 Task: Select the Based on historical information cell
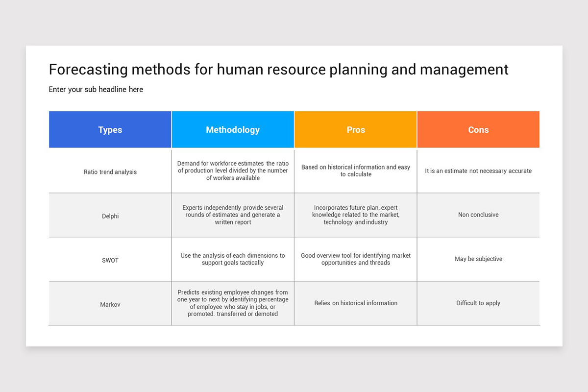point(356,171)
